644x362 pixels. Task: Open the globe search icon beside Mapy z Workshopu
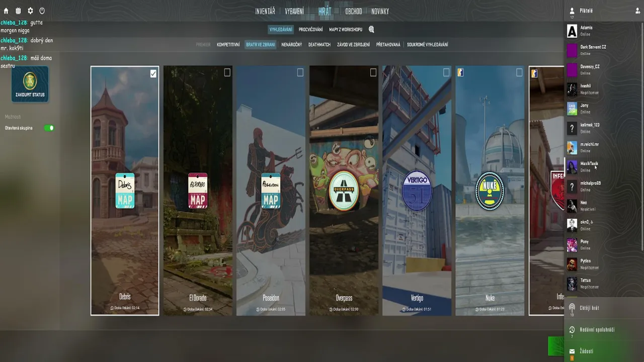tap(371, 30)
